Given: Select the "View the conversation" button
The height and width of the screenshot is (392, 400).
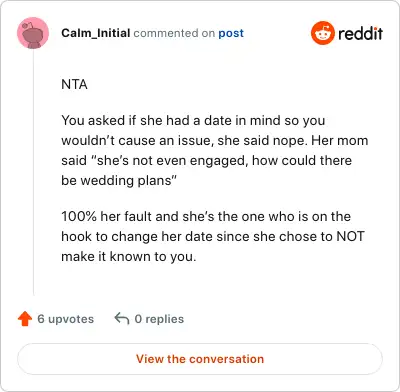Looking at the screenshot, I should tap(200, 359).
